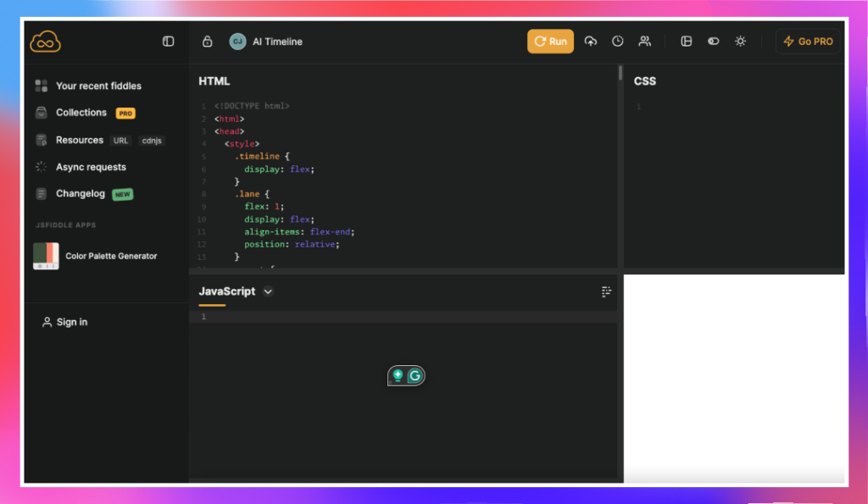Open the version history clock icon
868x504 pixels.
[x=618, y=42]
